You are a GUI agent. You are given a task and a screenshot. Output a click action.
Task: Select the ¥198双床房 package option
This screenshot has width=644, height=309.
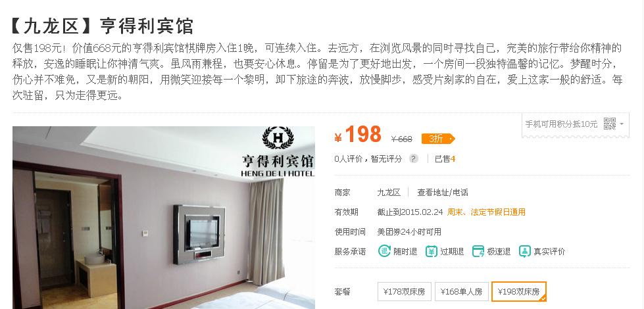pyautogui.click(x=519, y=292)
